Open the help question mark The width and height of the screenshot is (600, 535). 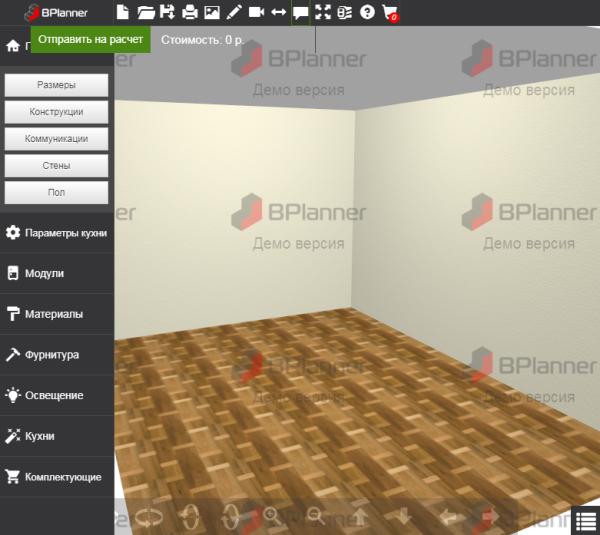click(x=367, y=13)
